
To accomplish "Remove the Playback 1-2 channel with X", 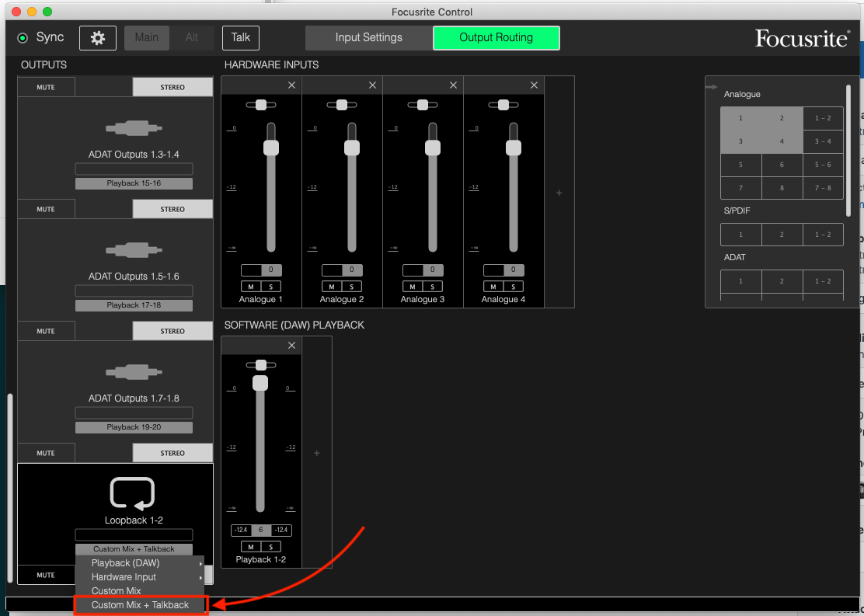I will pos(291,346).
